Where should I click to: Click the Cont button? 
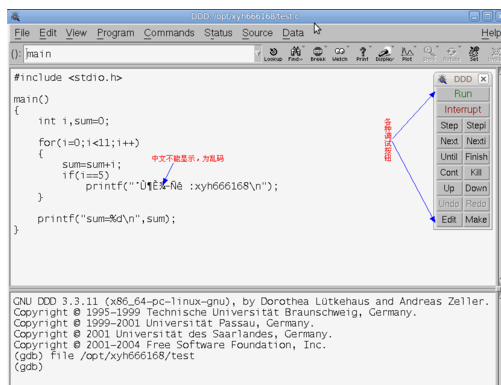pyautogui.click(x=449, y=172)
